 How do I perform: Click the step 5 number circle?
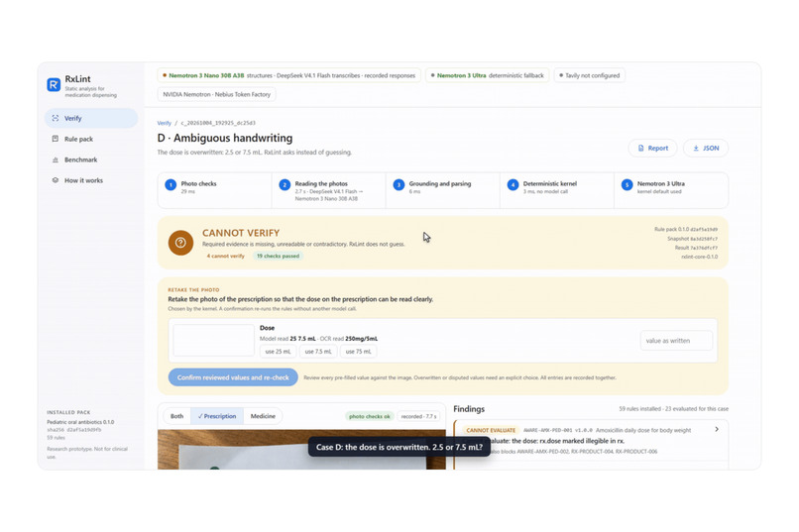[628, 185]
